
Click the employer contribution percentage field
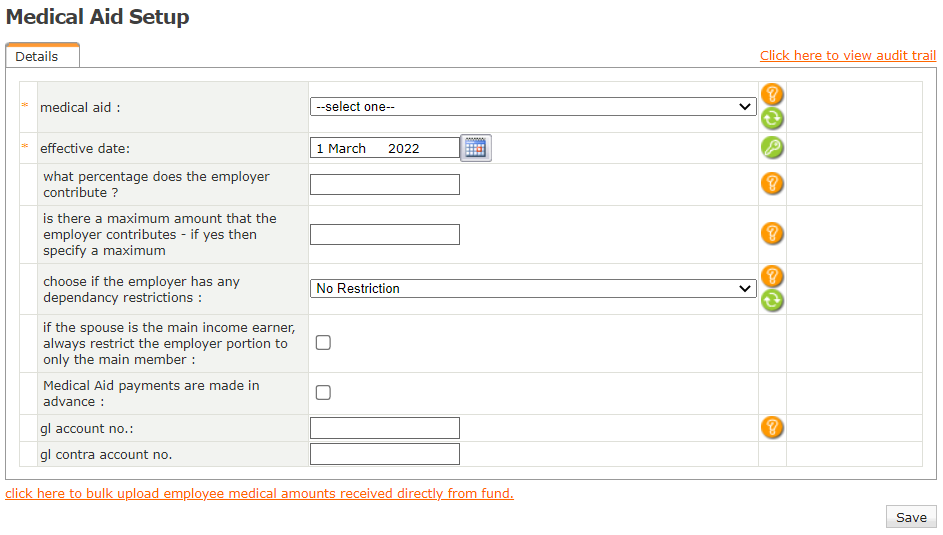385,185
